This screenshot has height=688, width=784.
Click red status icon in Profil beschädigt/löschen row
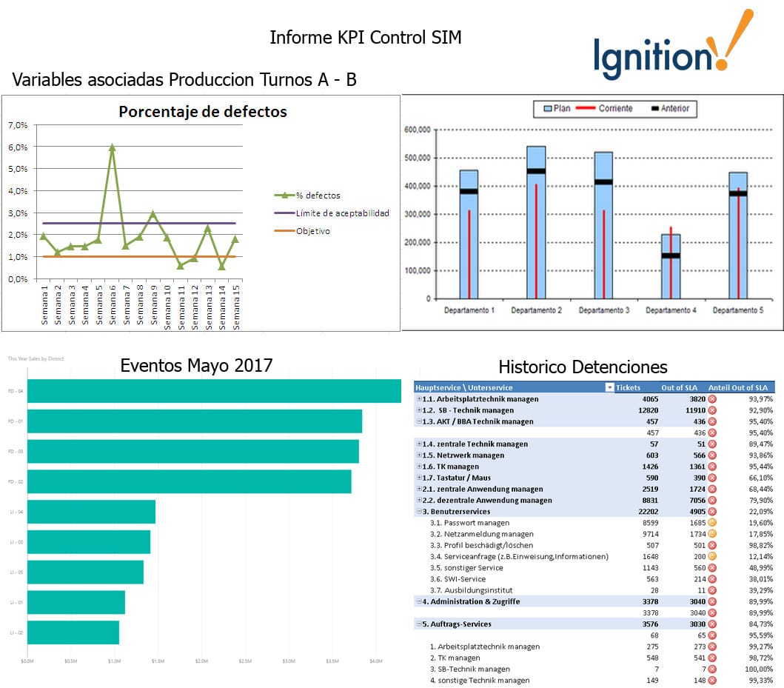(x=712, y=545)
